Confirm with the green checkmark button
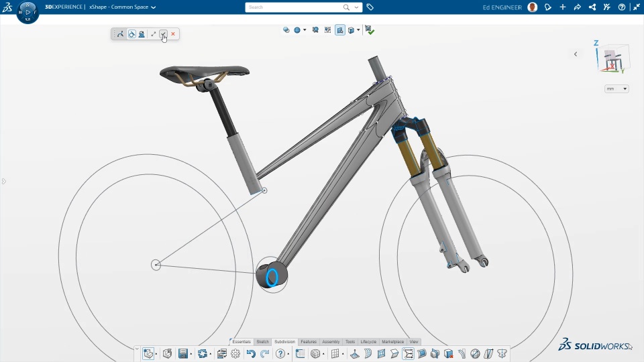The image size is (644, 362). click(x=163, y=34)
